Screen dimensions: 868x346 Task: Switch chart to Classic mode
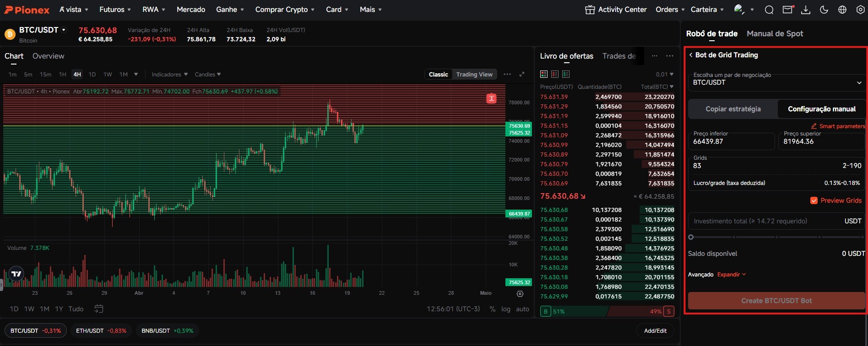439,75
